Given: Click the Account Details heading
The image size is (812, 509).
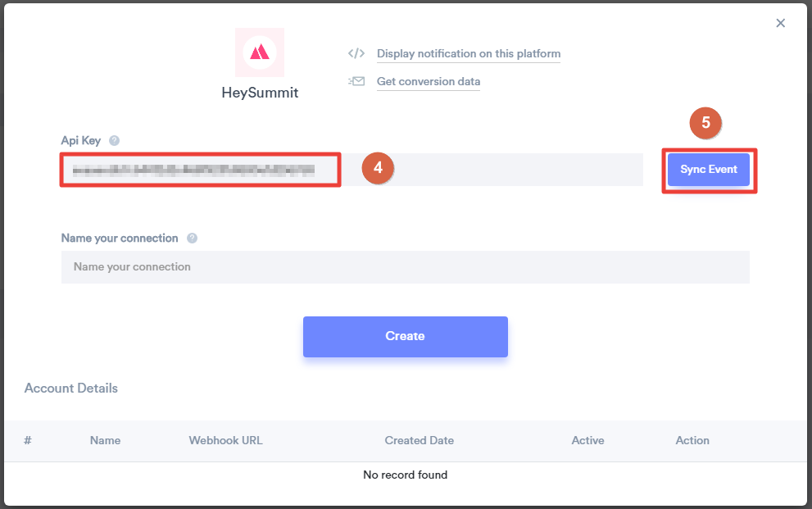Looking at the screenshot, I should click(71, 389).
